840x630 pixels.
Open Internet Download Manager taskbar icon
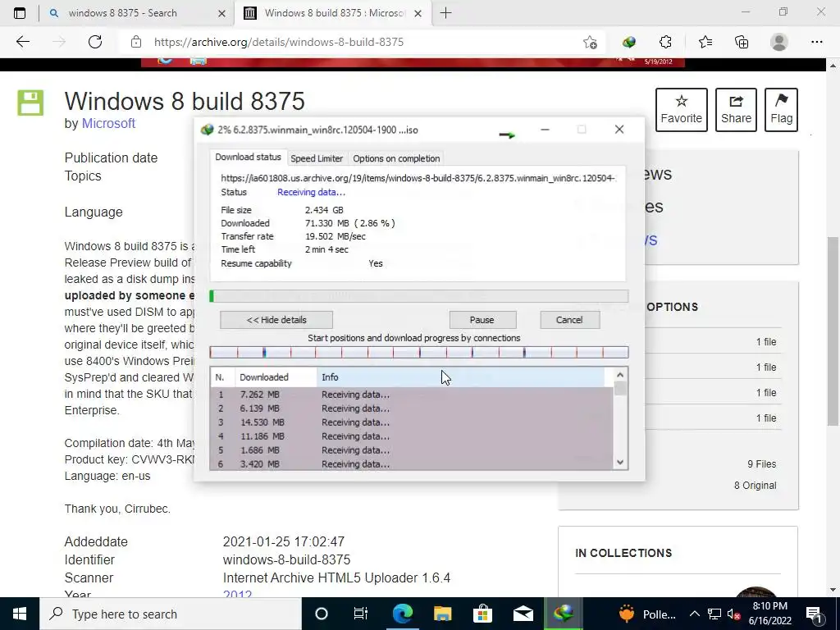point(563,614)
